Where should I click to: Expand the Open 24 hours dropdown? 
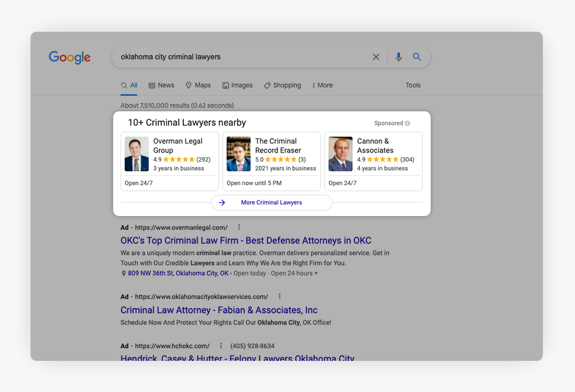coord(316,274)
